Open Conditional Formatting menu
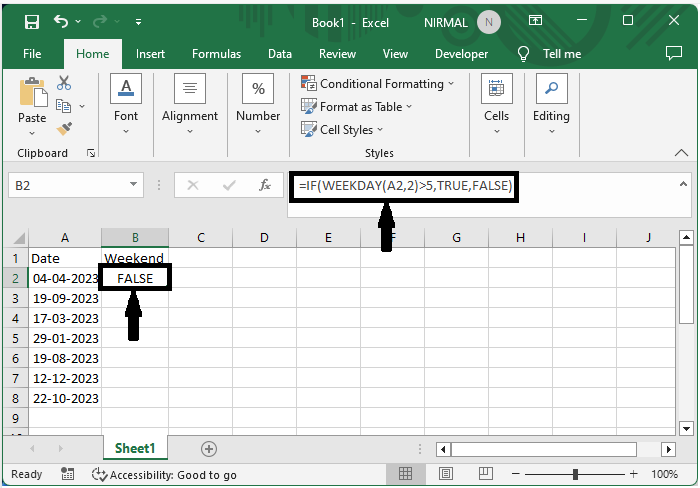 tap(378, 84)
